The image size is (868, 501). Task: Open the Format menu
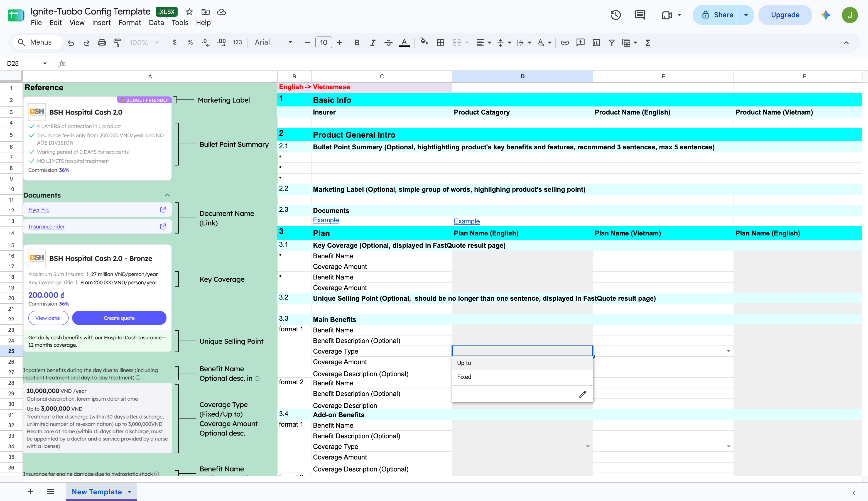point(129,23)
